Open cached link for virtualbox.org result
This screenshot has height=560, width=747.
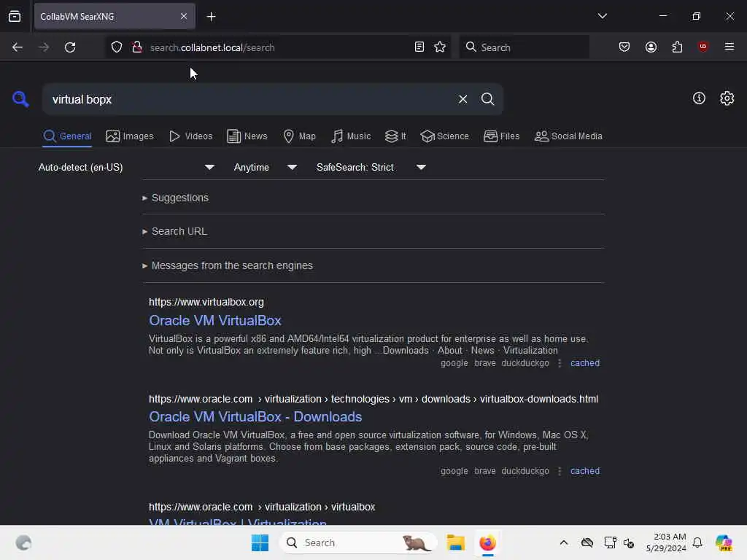click(x=584, y=363)
